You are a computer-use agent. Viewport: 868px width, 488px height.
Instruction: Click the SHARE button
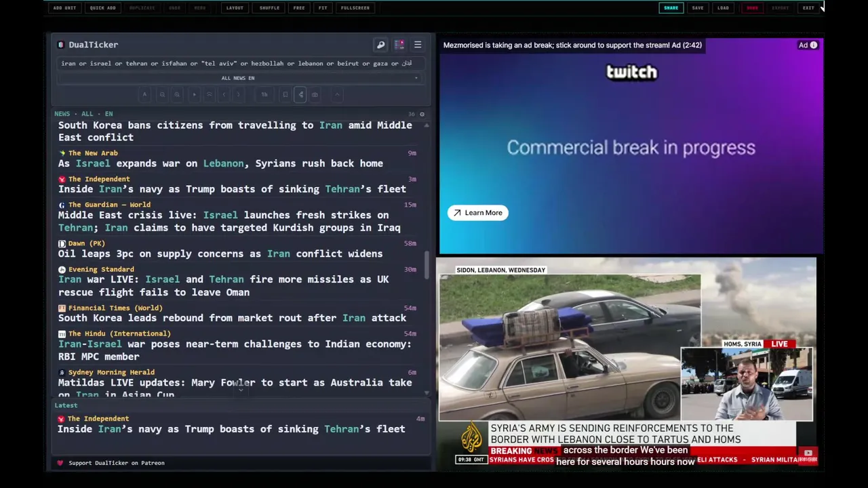[671, 8]
